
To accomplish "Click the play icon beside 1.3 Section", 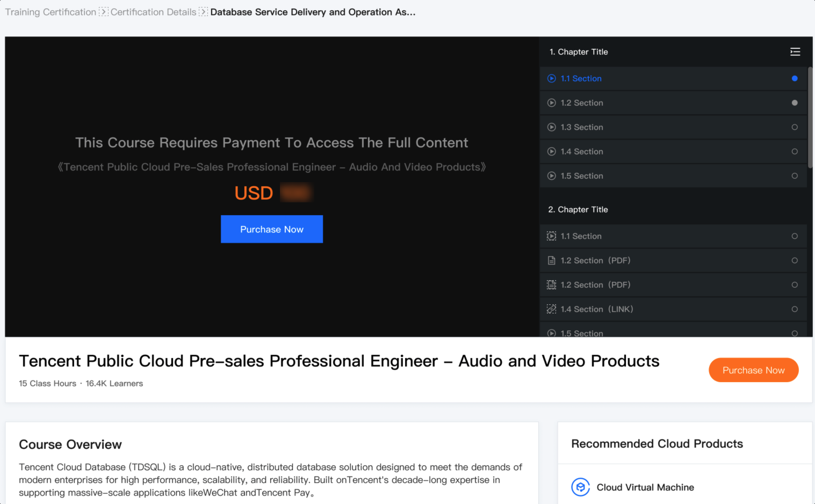I will (x=551, y=127).
